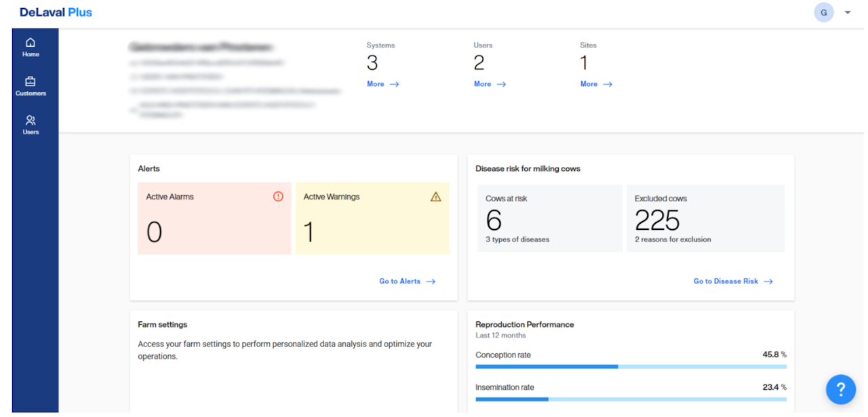
Task: Go to Users in sidebar
Action: [x=31, y=121]
